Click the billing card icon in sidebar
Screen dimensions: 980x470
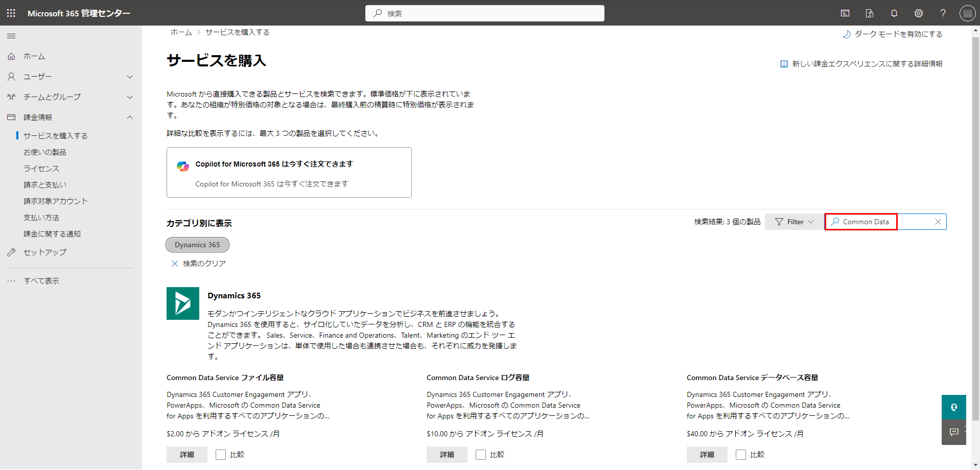pos(11,117)
